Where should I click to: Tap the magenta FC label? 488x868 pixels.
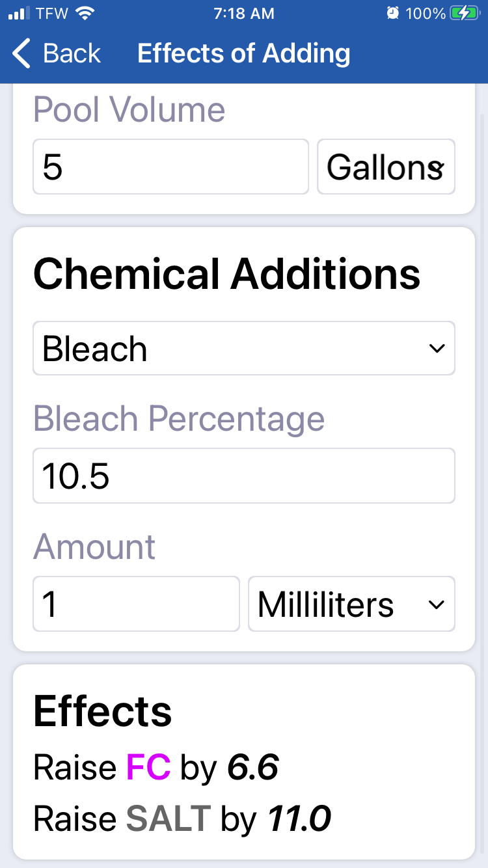[x=148, y=767]
